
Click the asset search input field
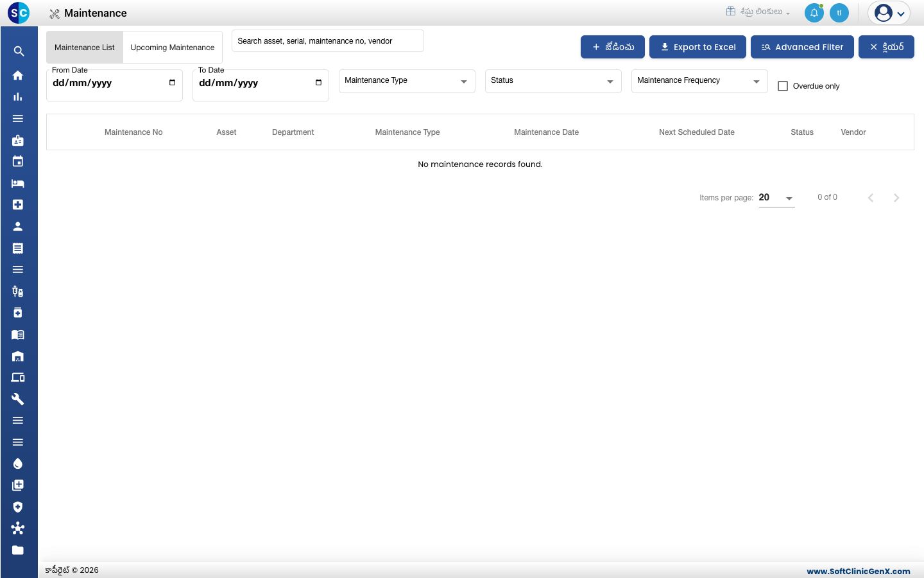327,41
